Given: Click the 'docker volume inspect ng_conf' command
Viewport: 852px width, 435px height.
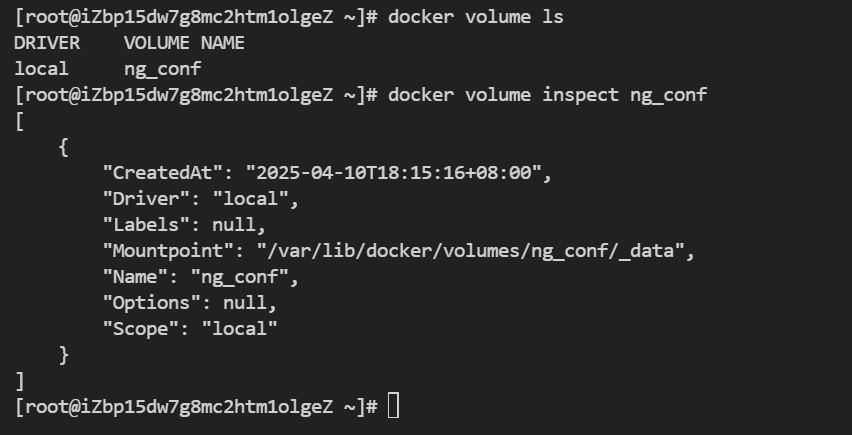Looking at the screenshot, I should (x=547, y=96).
